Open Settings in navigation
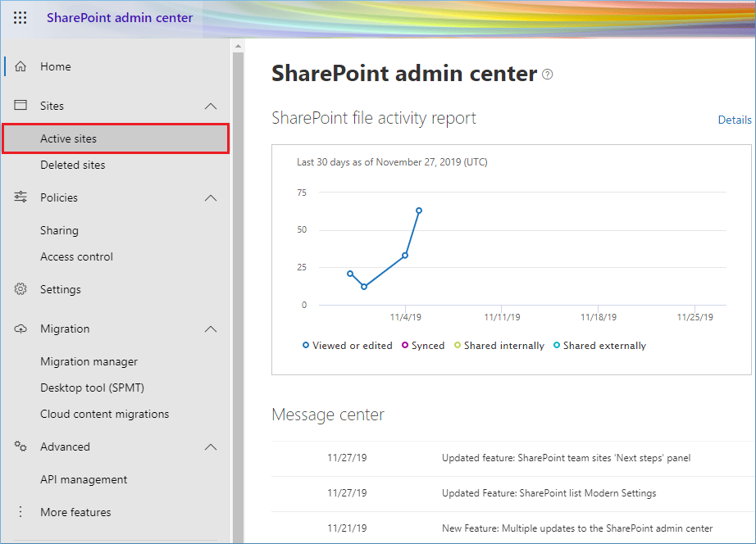This screenshot has width=756, height=544. pyautogui.click(x=61, y=289)
